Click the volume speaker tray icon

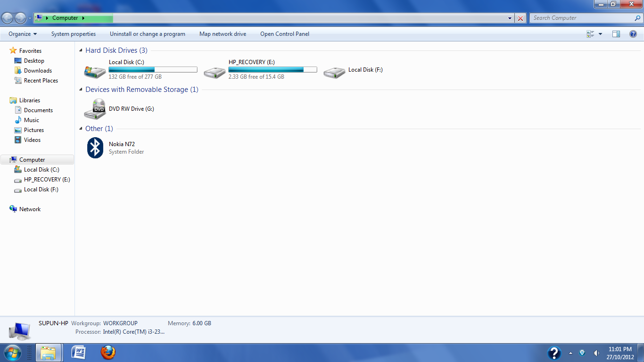[x=596, y=353]
